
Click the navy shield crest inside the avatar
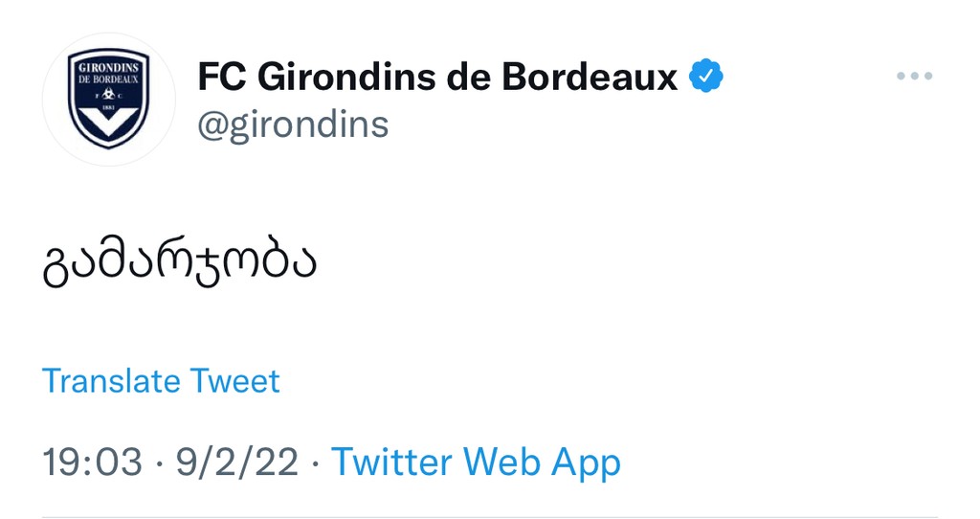[x=109, y=99]
